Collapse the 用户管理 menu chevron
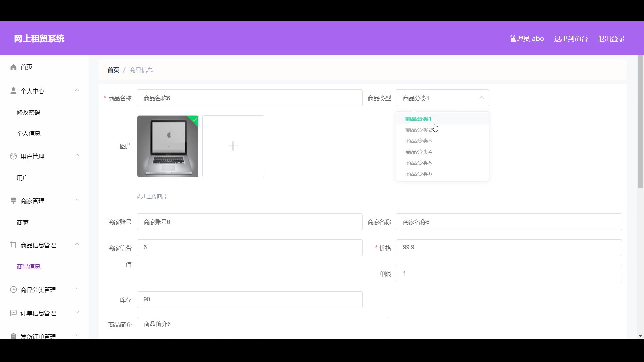644x362 pixels. pyautogui.click(x=77, y=155)
